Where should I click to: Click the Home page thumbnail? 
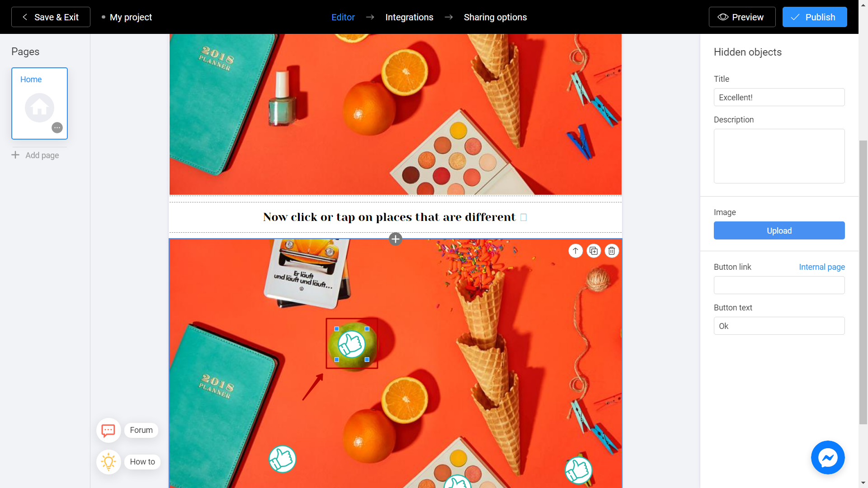coord(39,103)
